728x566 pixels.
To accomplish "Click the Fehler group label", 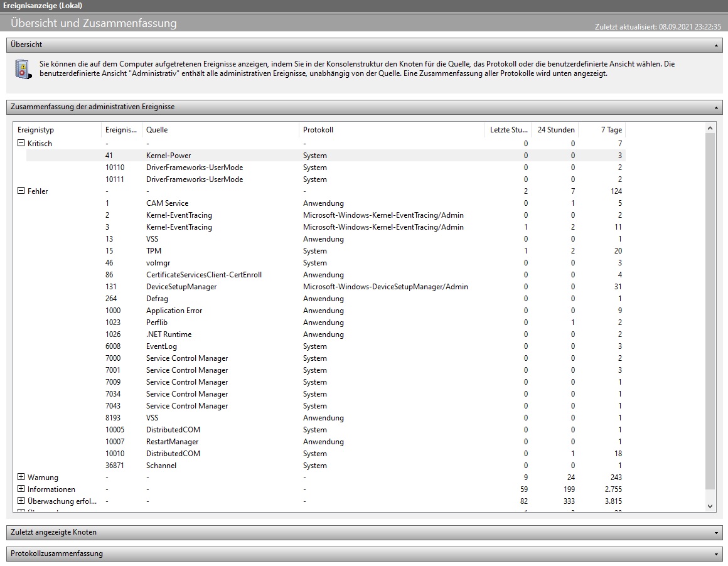I will tap(38, 191).
